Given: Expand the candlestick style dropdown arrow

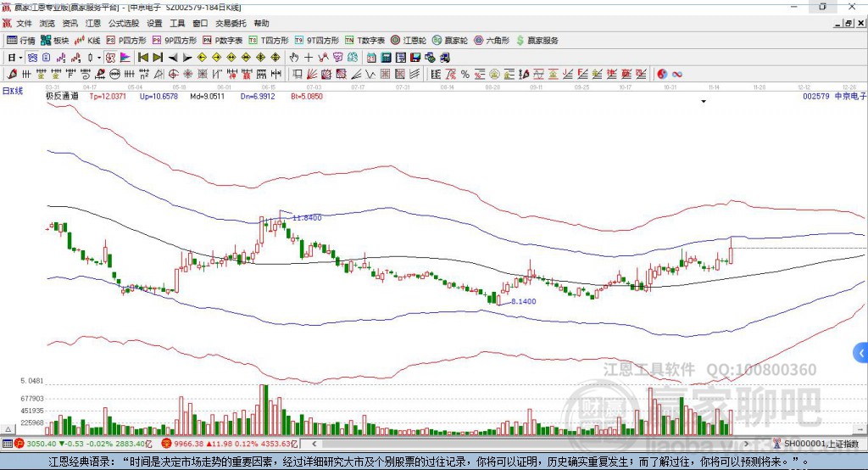Looking at the screenshot, I should click(x=99, y=57).
